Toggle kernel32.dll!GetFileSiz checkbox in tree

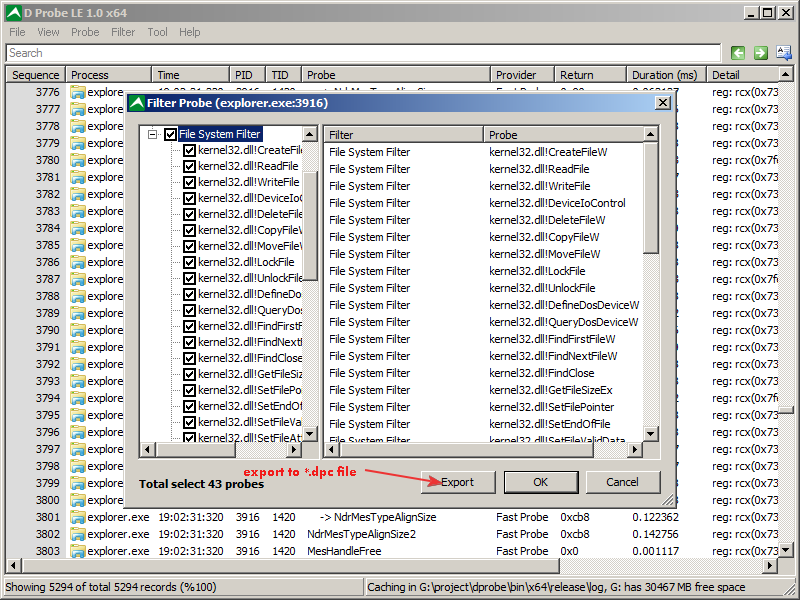pos(189,374)
